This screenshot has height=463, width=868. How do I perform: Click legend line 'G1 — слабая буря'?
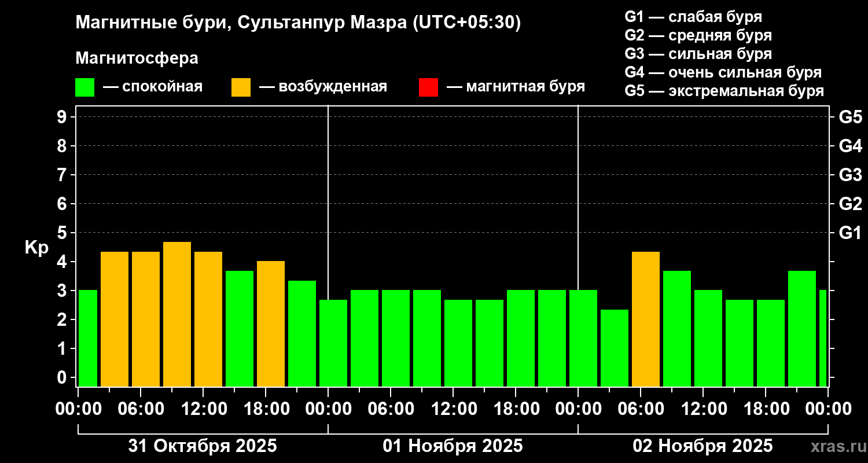pyautogui.click(x=693, y=17)
